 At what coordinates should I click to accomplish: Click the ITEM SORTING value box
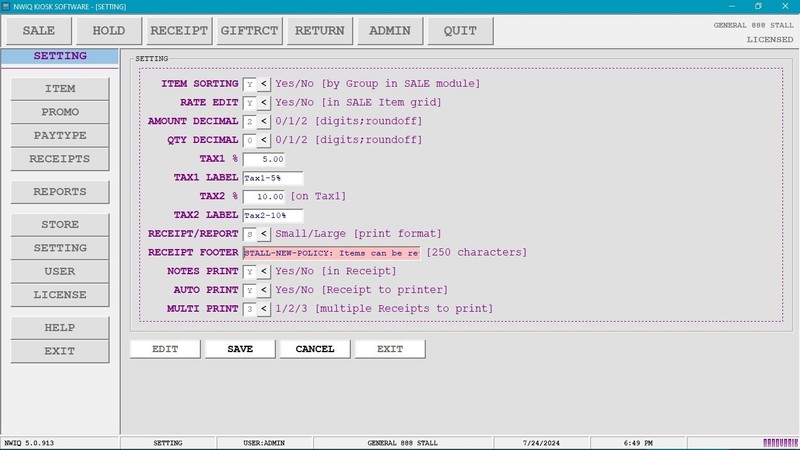(249, 84)
